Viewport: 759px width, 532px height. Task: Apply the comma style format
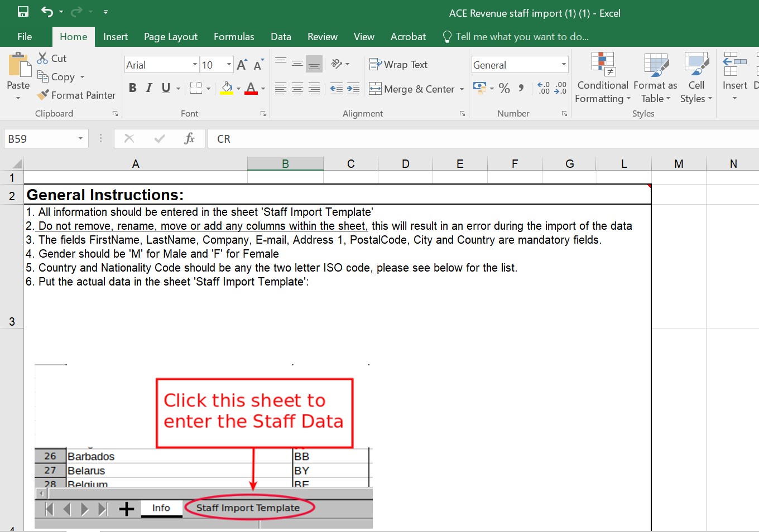tap(521, 88)
